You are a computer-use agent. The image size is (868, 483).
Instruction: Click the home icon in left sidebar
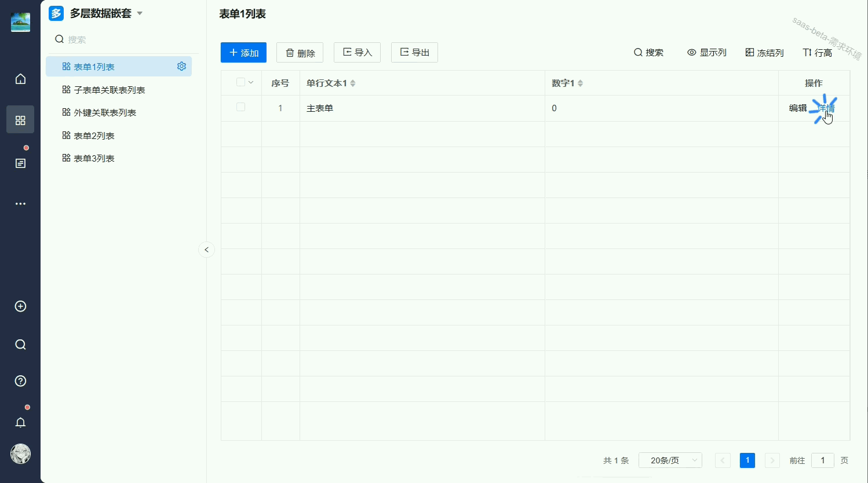[20, 79]
